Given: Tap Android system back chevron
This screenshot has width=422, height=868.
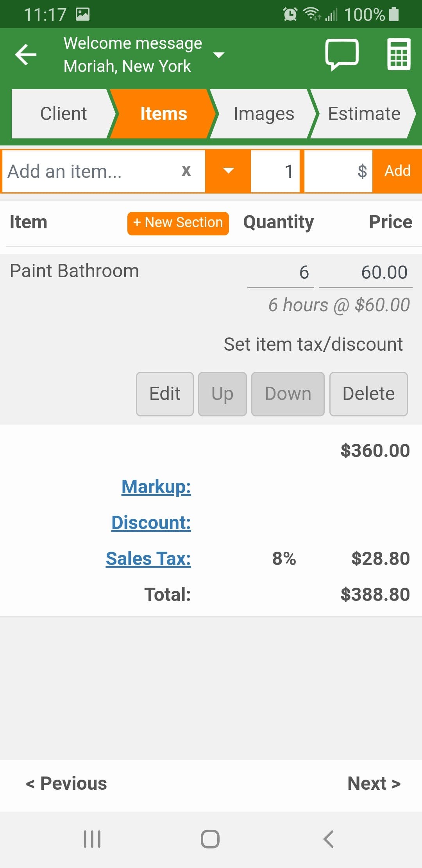Looking at the screenshot, I should click(x=329, y=839).
